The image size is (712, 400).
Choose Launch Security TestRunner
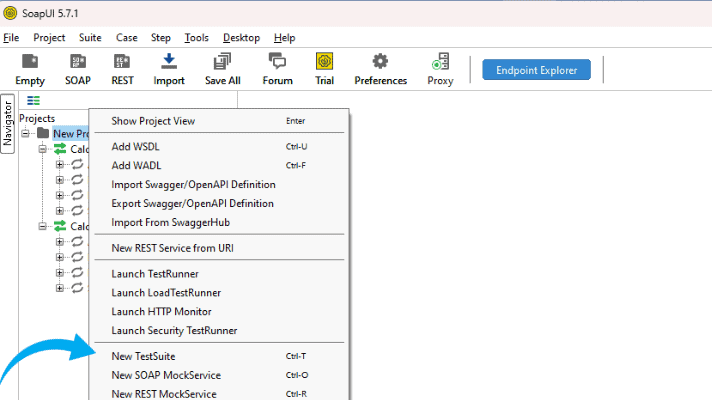(x=219, y=331)
